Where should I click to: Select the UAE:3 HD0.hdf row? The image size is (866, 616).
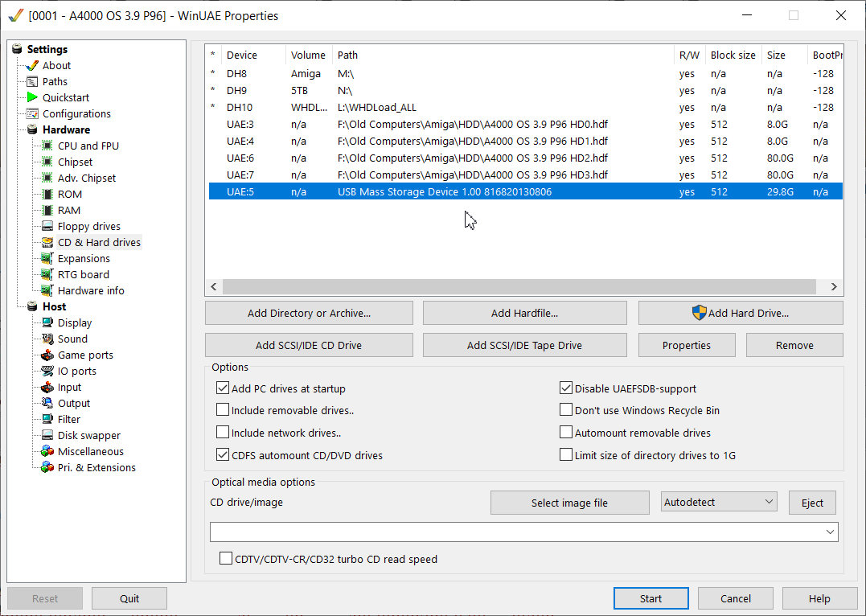(x=525, y=125)
